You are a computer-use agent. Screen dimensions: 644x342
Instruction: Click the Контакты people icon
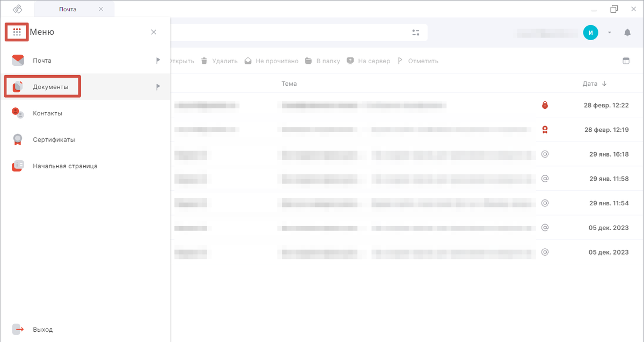(x=18, y=113)
